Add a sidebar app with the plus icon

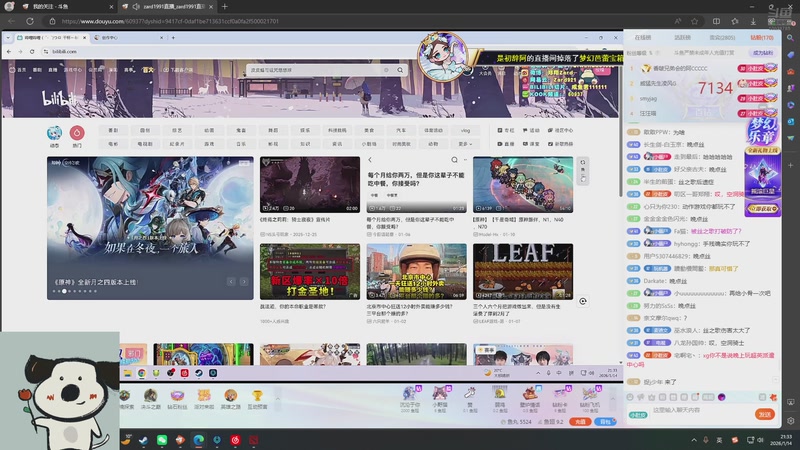point(790,165)
